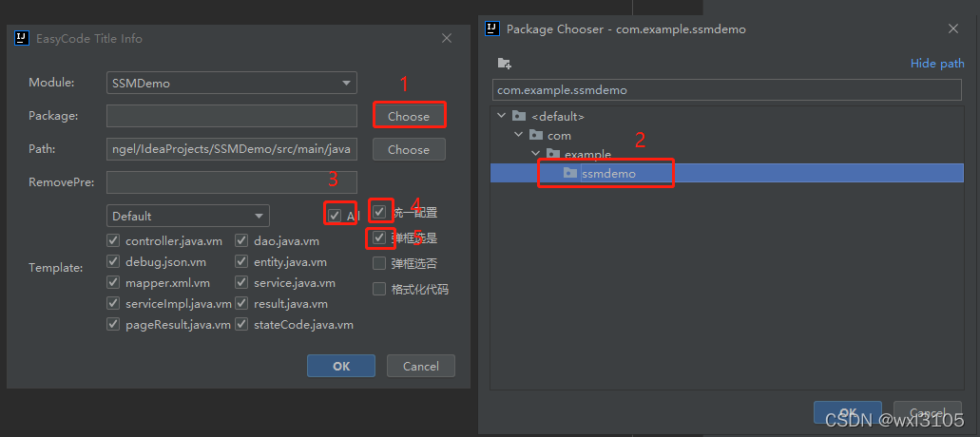Click the Hide path link
Image resolution: width=980 pixels, height=437 pixels.
937,63
